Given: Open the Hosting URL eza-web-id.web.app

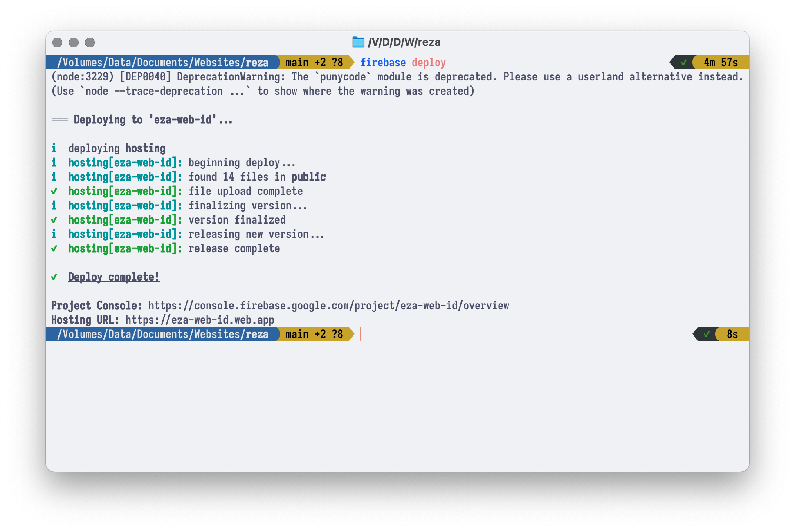Looking at the screenshot, I should (x=200, y=320).
